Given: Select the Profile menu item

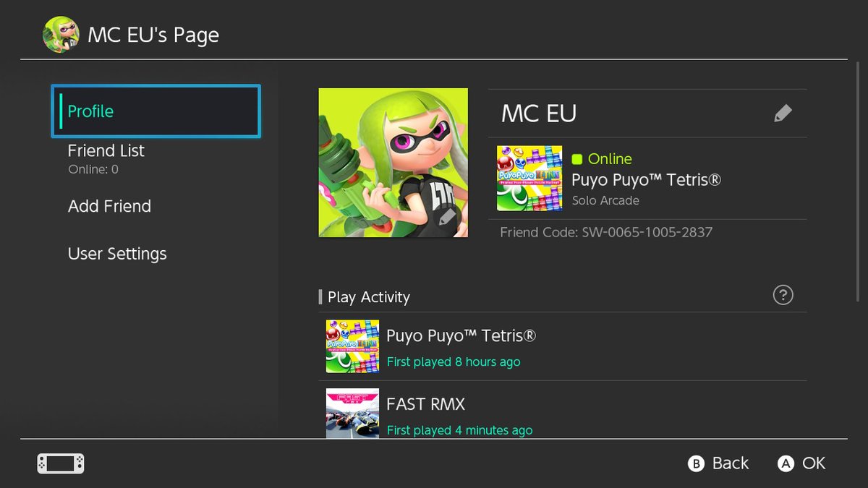Looking at the screenshot, I should [156, 111].
